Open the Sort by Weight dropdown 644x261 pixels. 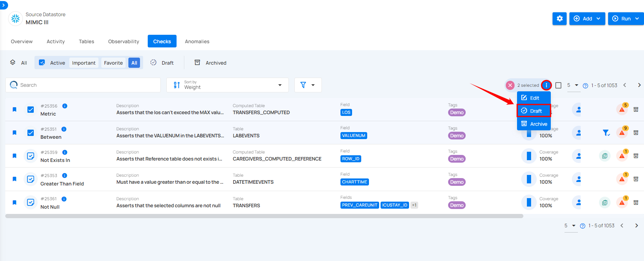[228, 85]
